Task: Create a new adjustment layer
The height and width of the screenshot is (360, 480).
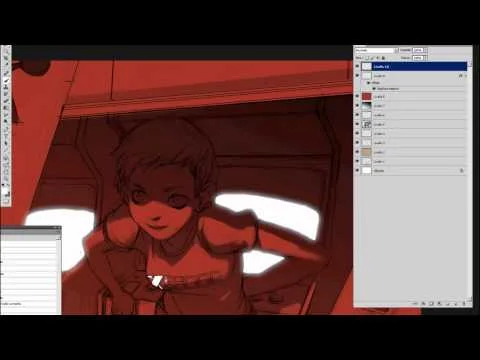Action: click(x=439, y=303)
